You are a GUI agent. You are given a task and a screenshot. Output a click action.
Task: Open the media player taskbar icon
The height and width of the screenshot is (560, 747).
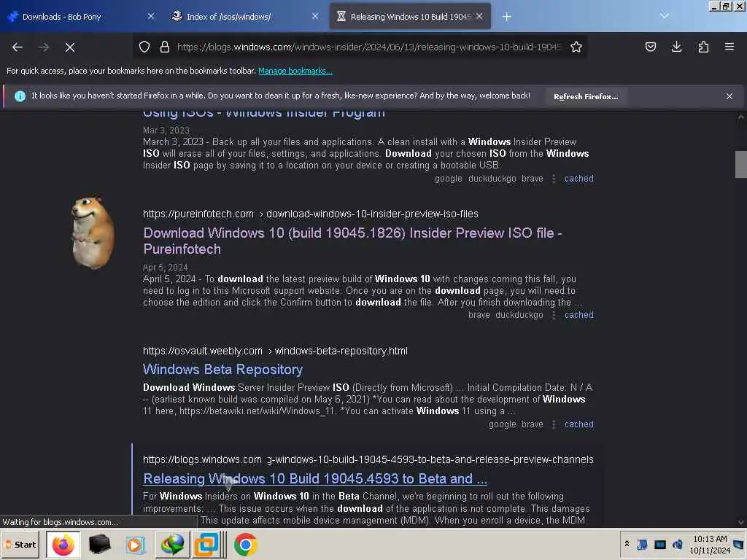[135, 545]
